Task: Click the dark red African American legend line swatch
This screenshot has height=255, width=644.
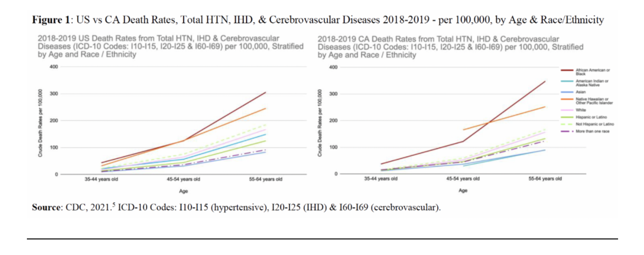Action: click(567, 70)
